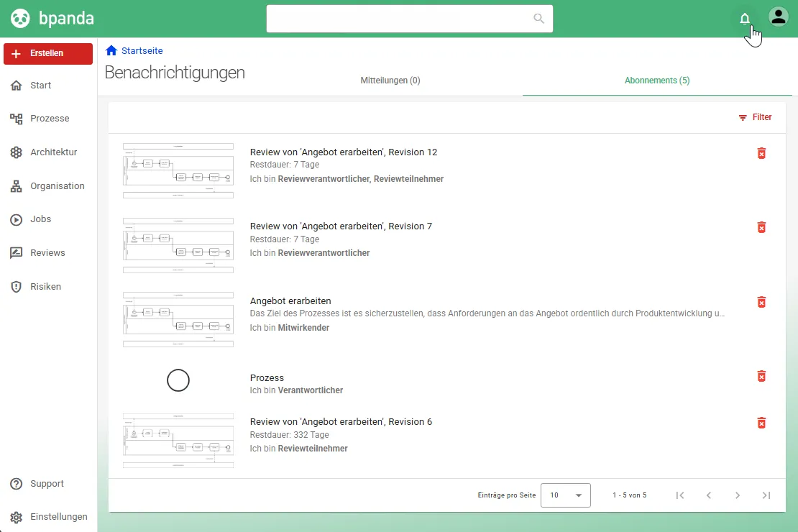Screen dimensions: 798x532
Task: Click the 'Benachrichtigungen' page heading
Action: point(175,73)
